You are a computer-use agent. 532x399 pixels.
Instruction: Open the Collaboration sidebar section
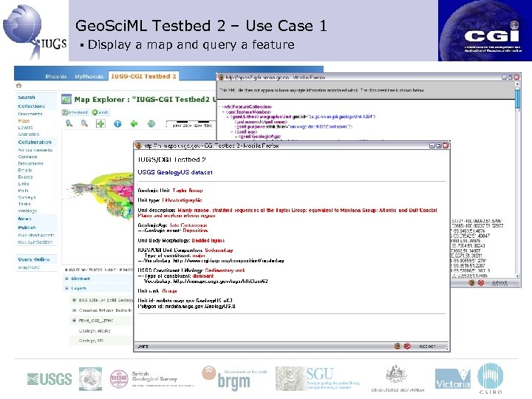click(35, 142)
